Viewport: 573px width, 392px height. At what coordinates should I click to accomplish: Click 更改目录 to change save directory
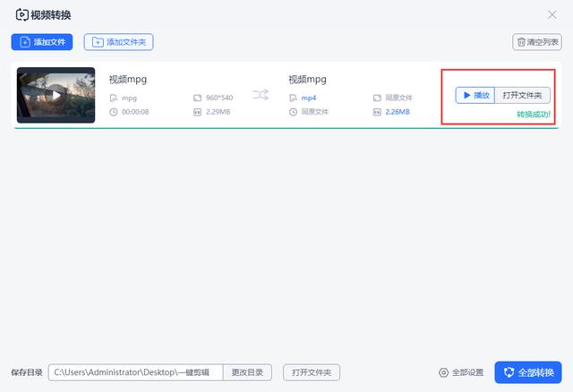pyautogui.click(x=247, y=372)
